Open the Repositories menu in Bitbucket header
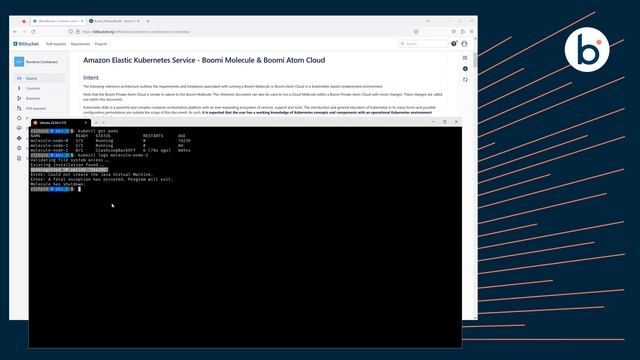Image resolution: width=640 pixels, height=360 pixels. tap(80, 44)
